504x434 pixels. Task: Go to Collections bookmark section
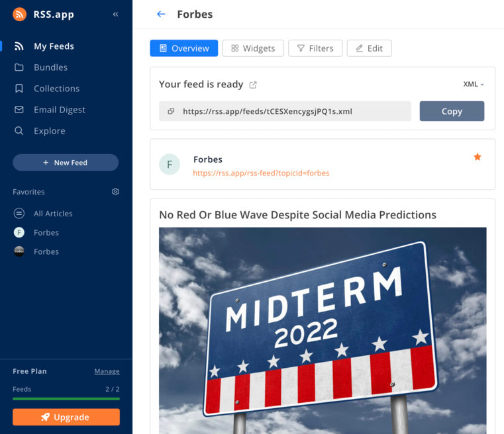click(x=56, y=89)
